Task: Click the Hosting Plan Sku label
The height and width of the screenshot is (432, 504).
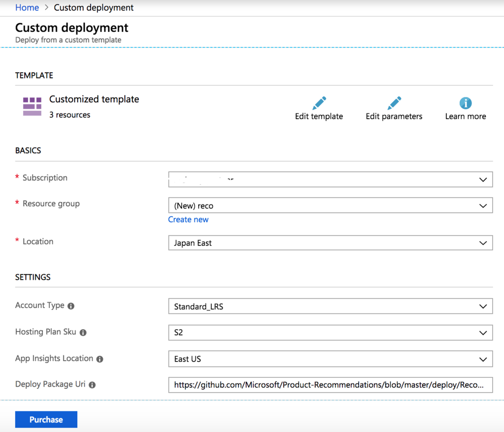Action: click(x=46, y=332)
